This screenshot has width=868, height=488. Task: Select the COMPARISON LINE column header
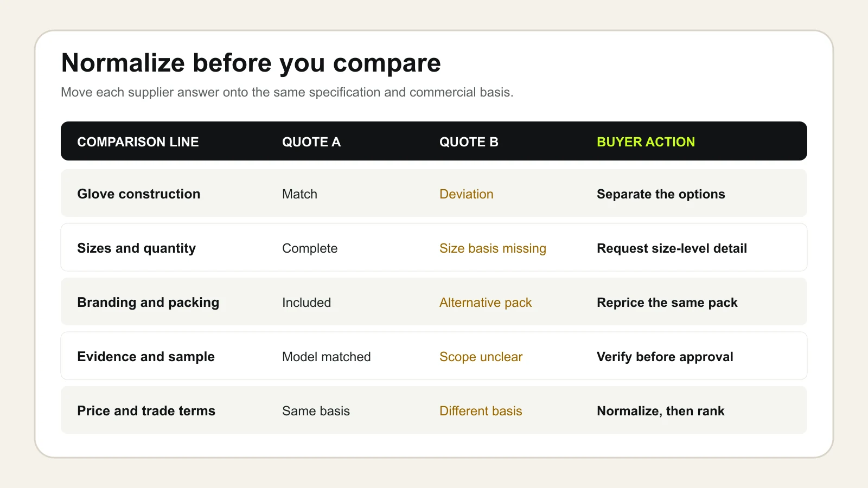point(138,142)
